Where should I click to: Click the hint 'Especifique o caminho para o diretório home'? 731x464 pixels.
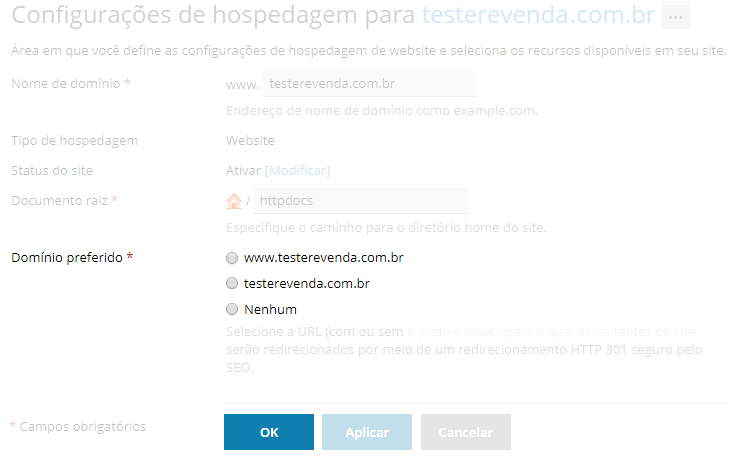tap(386, 228)
